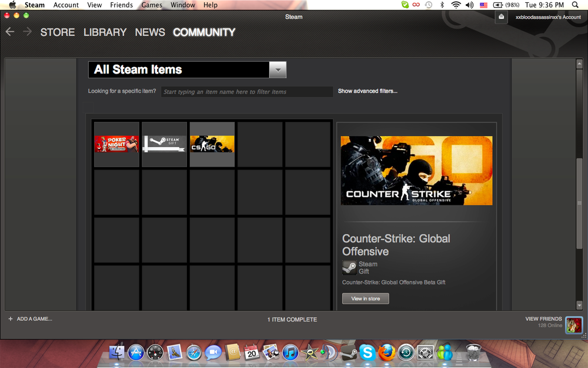
Task: Open Address Book from the Dock
Action: tap(232, 352)
